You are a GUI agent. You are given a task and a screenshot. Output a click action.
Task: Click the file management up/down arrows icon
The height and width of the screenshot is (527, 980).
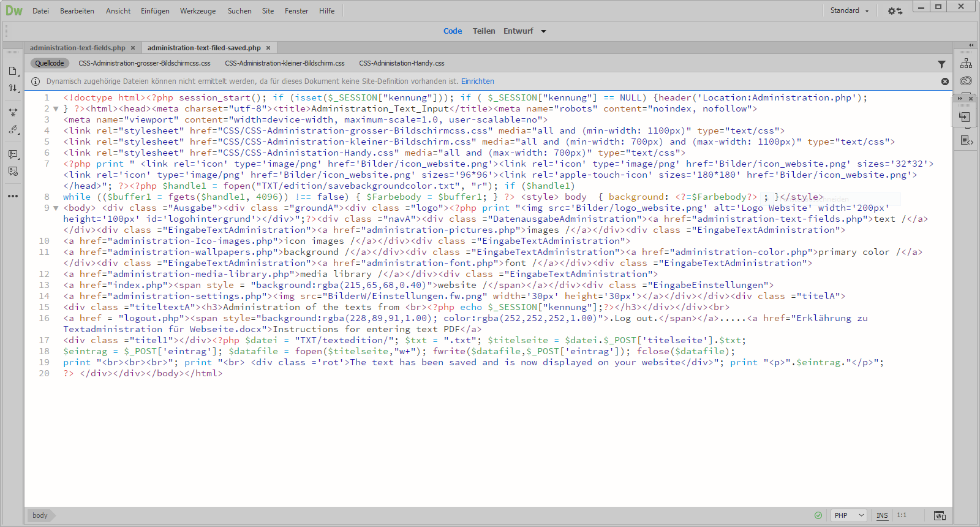point(13,88)
